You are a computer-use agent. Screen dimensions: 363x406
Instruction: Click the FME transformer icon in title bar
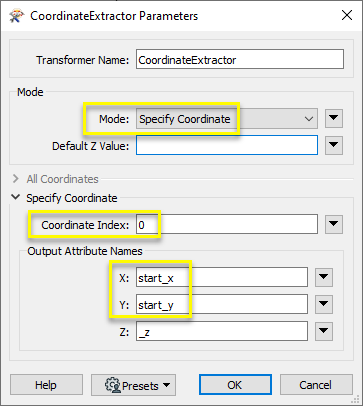pyautogui.click(x=16, y=16)
